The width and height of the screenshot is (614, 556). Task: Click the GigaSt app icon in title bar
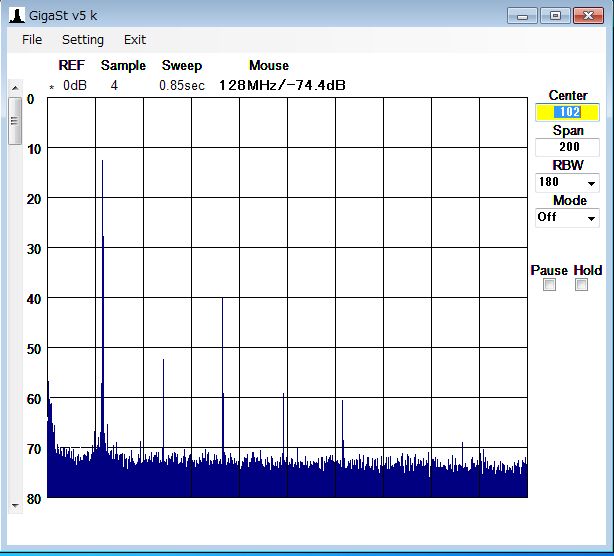coord(16,16)
